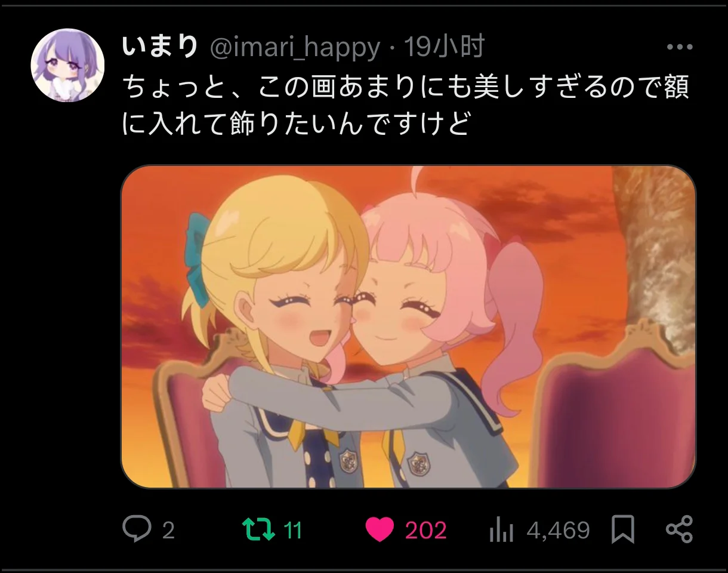This screenshot has height=573, width=728.
Task: Bookmark this tweet
Action: pos(623,529)
